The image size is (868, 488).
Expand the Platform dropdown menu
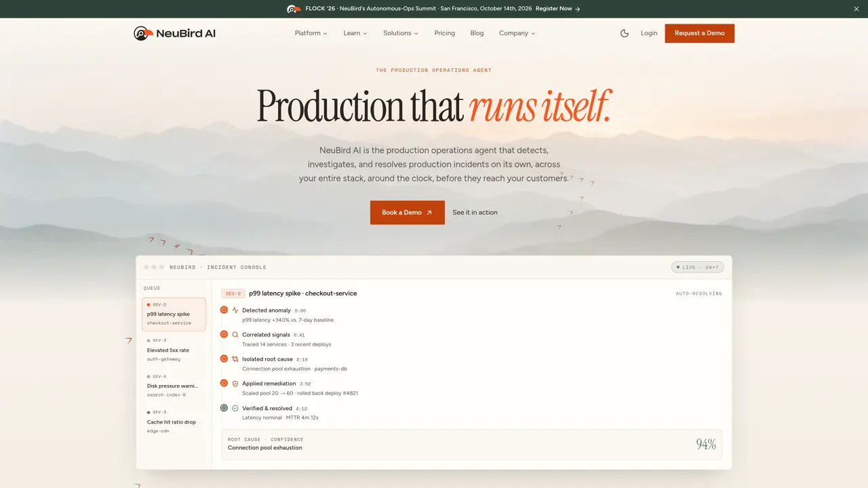(311, 33)
